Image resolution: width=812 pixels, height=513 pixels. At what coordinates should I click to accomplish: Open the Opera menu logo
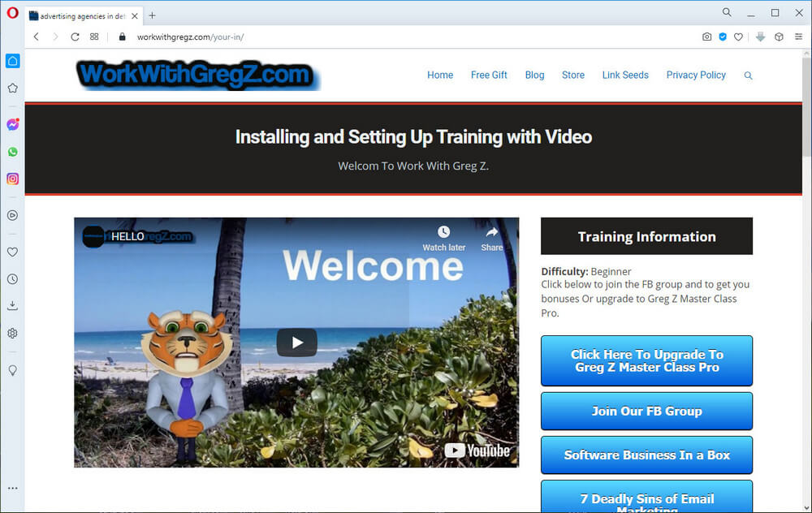[x=12, y=13]
